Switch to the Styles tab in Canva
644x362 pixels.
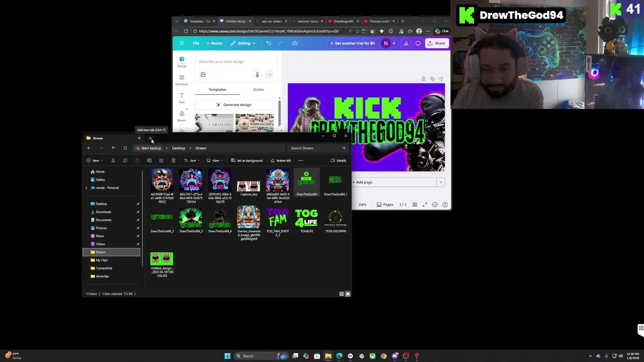click(x=258, y=89)
